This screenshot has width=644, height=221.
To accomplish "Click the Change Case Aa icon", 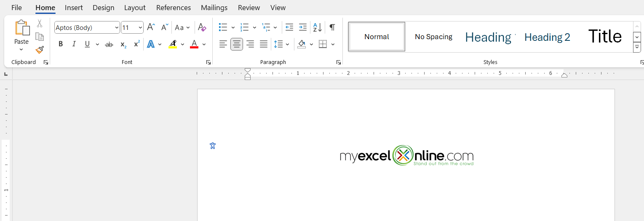I will (179, 27).
